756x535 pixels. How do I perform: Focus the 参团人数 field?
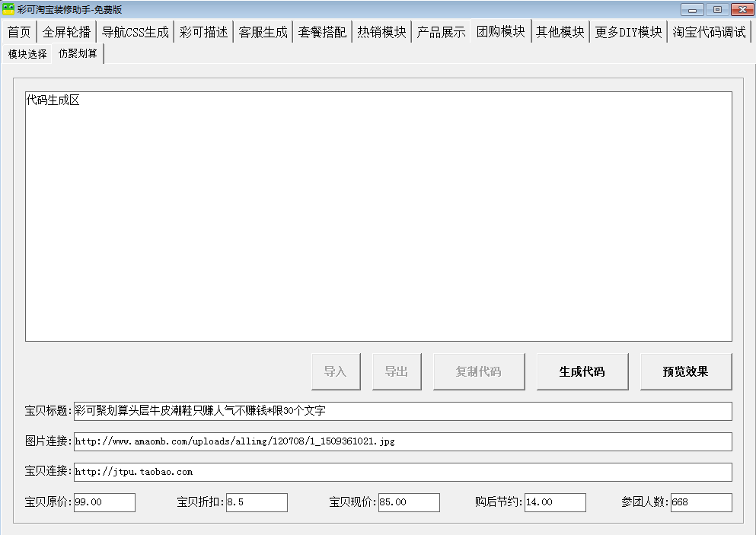tap(700, 502)
